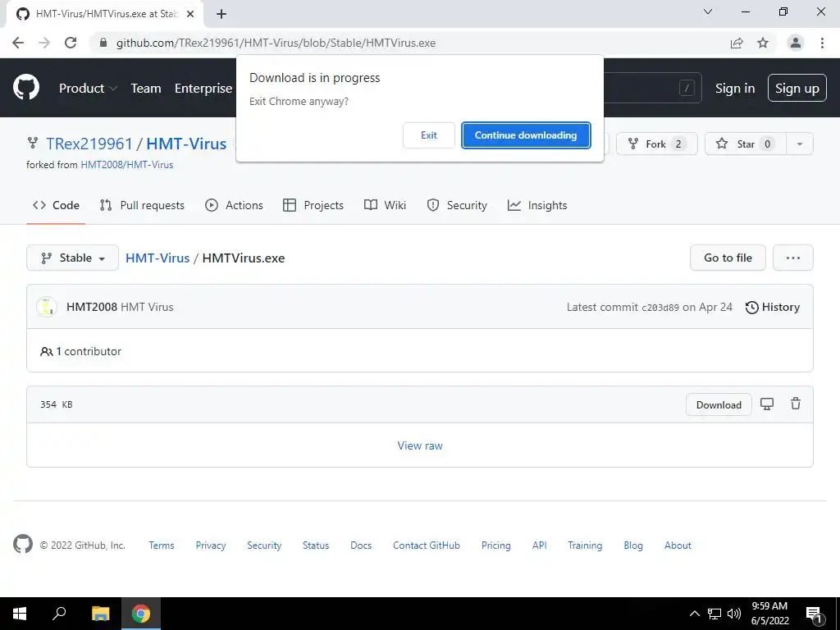
Task: Open commit c203d89 link
Action: click(660, 308)
